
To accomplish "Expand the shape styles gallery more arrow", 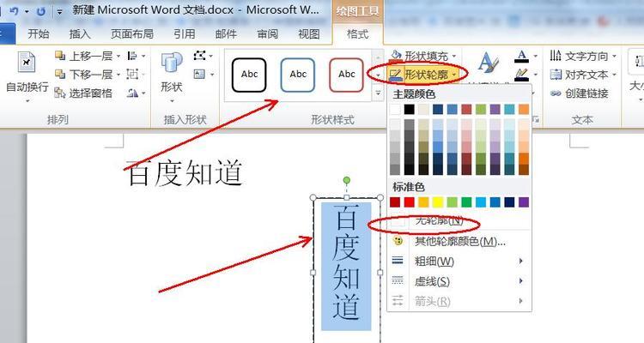I will tap(378, 94).
